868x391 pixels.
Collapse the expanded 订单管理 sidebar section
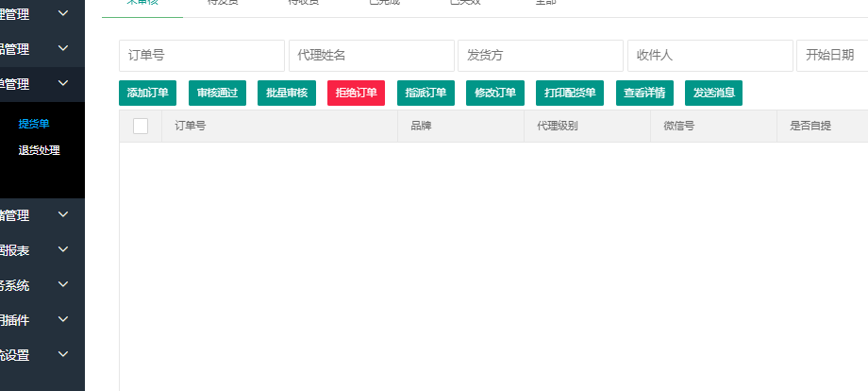(x=38, y=83)
